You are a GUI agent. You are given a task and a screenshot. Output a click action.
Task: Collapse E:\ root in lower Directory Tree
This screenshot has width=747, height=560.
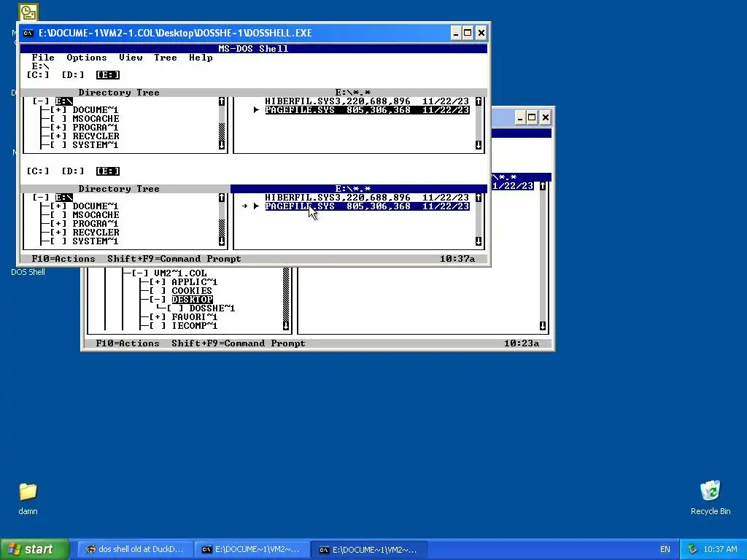coord(41,198)
